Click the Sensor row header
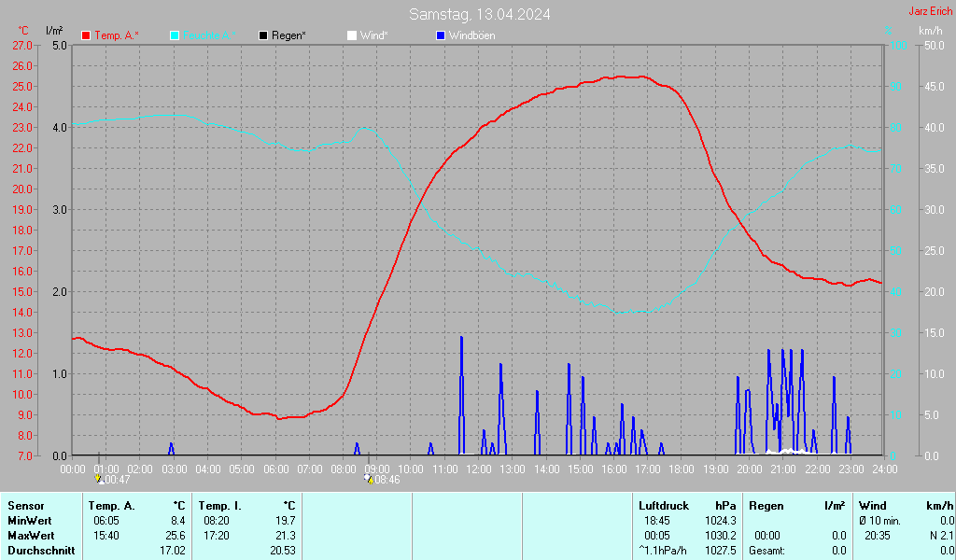This screenshot has width=956, height=560. (x=25, y=506)
